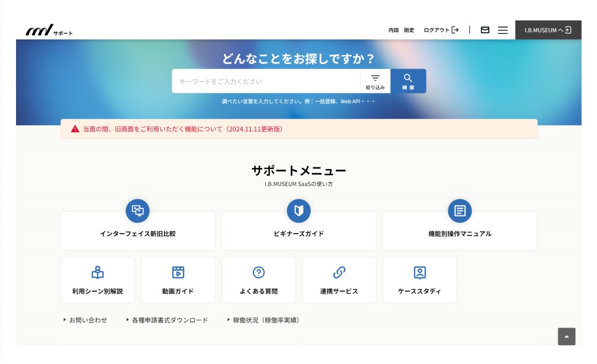This screenshot has height=364, width=597.
Task: Open the 絞り込み filter options
Action: pyautogui.click(x=375, y=81)
